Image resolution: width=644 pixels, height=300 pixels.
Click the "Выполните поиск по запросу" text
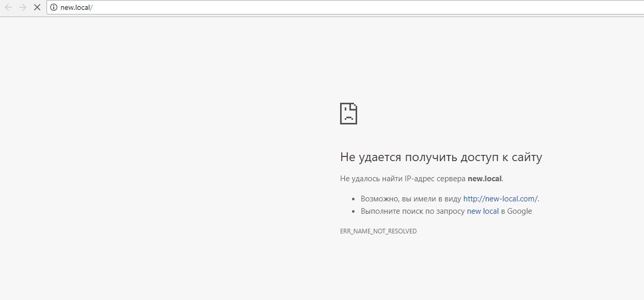tap(412, 211)
